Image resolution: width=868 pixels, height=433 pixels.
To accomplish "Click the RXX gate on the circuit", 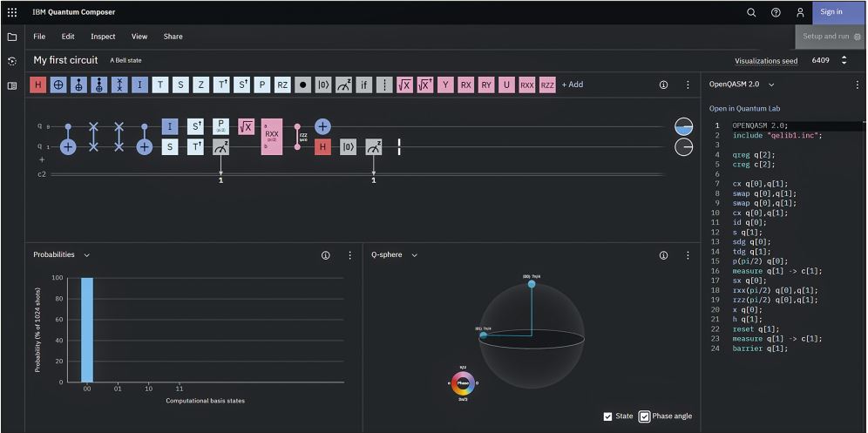I will (x=272, y=137).
